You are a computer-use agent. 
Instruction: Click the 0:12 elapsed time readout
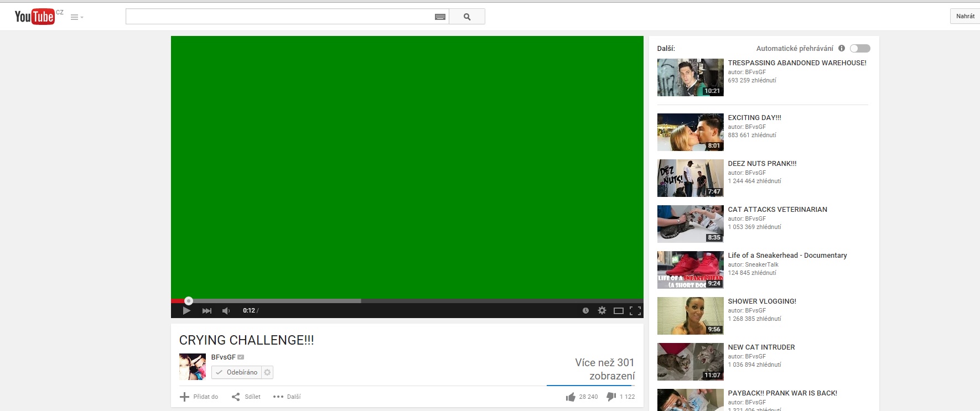click(x=249, y=310)
